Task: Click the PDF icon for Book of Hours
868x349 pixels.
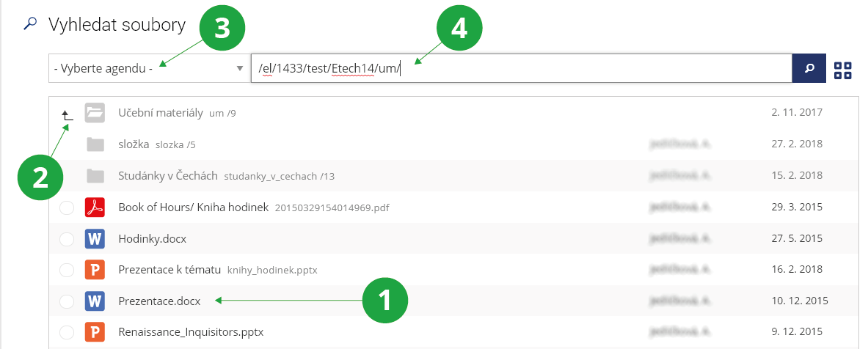Action: (95, 207)
